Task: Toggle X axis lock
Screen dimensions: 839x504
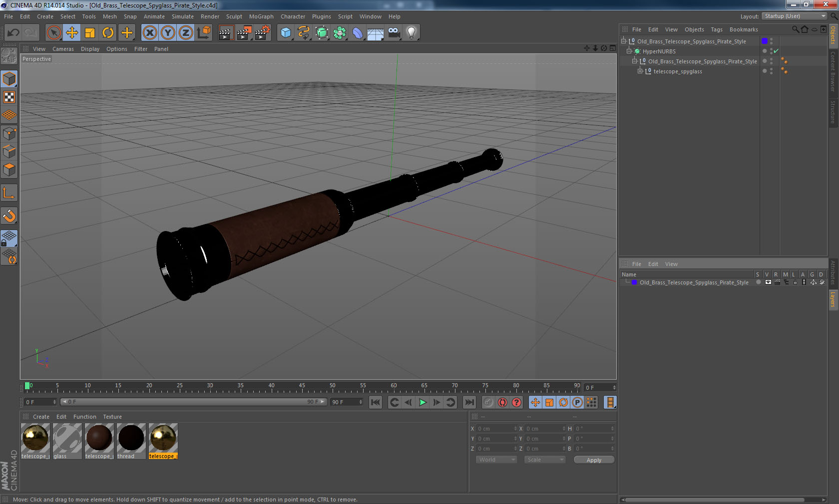Action: tap(150, 33)
